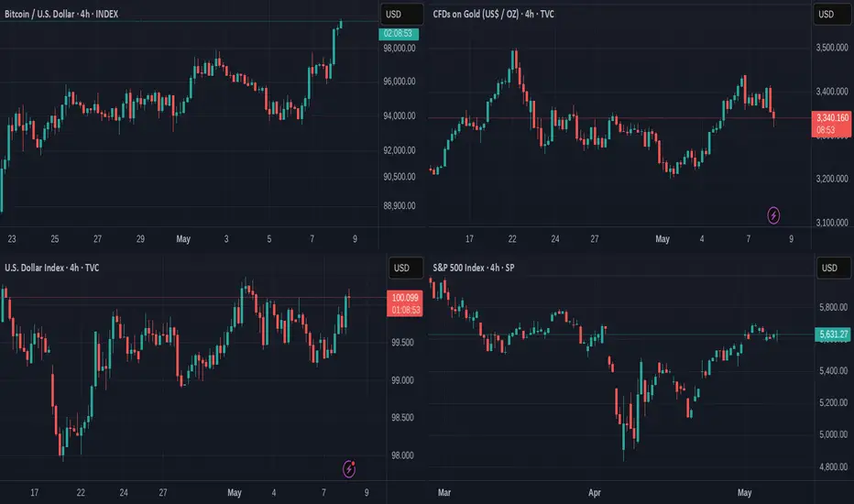
Task: Click the 100.099 Dollar Index price label
Action: [x=404, y=298]
